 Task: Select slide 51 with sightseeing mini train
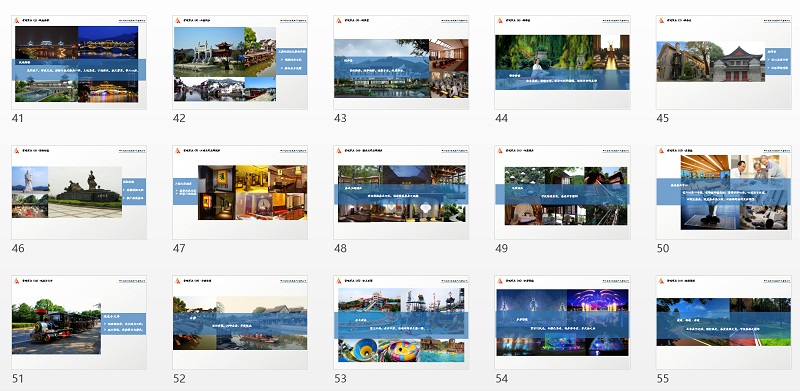pos(79,323)
